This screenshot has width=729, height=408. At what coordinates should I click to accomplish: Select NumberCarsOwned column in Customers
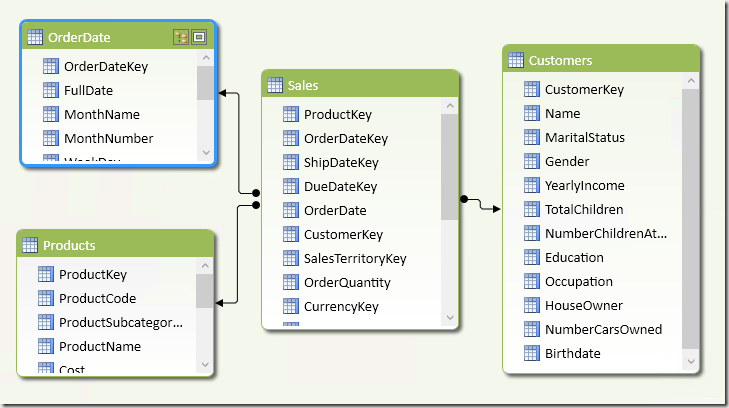(603, 329)
